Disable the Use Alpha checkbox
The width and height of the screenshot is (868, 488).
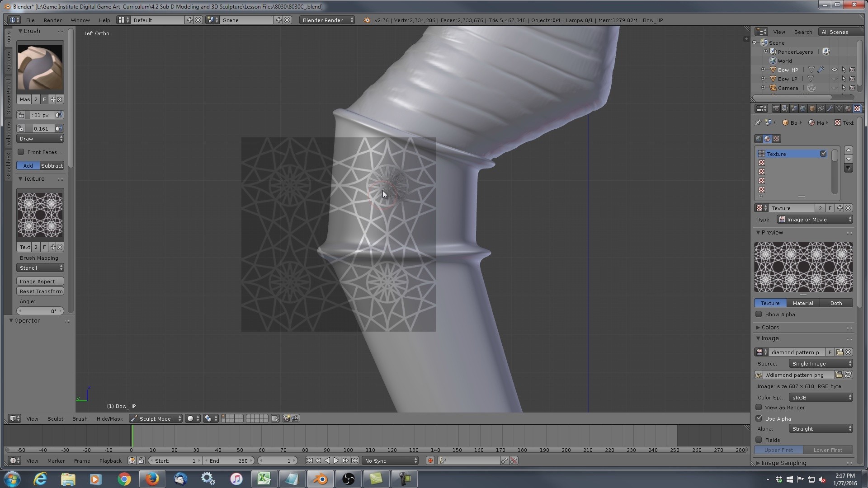pyautogui.click(x=759, y=419)
